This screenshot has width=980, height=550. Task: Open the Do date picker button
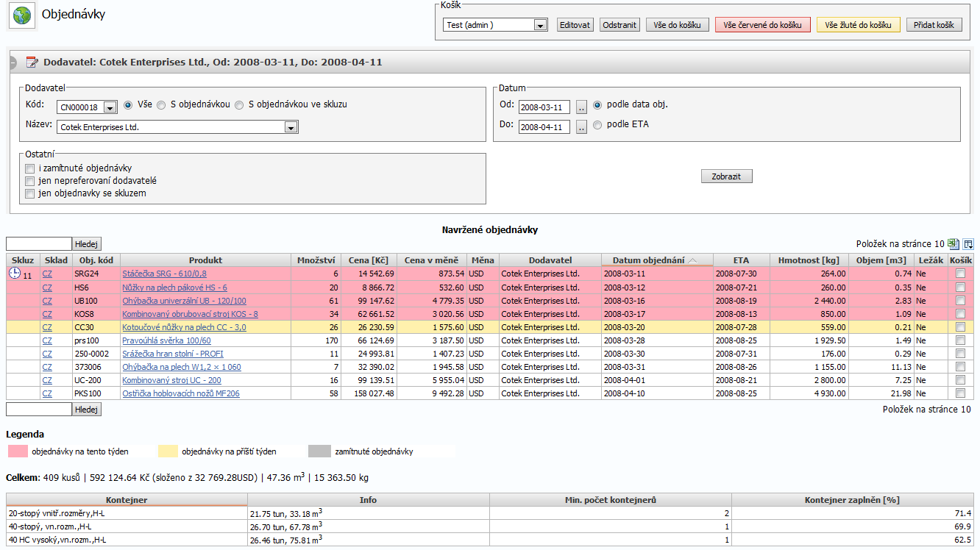[581, 126]
